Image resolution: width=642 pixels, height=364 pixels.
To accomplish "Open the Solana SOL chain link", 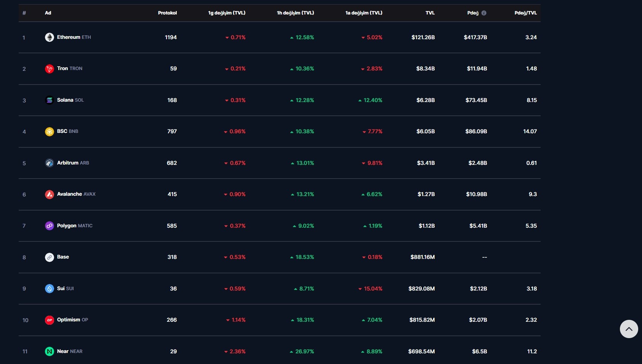I will pos(70,100).
